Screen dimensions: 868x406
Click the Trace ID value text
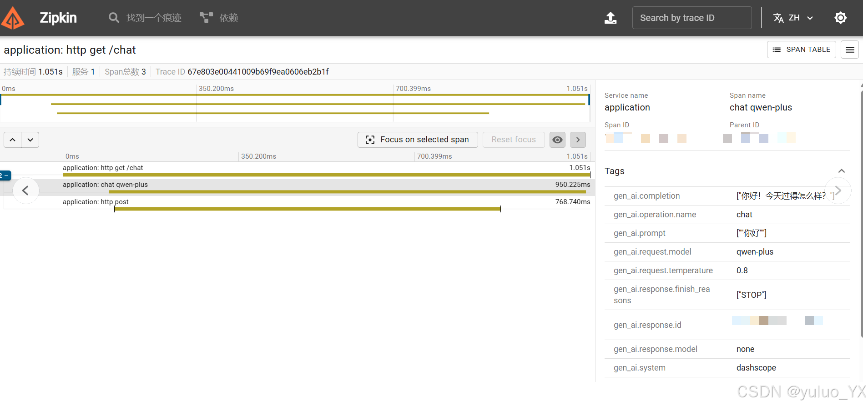[x=258, y=72]
